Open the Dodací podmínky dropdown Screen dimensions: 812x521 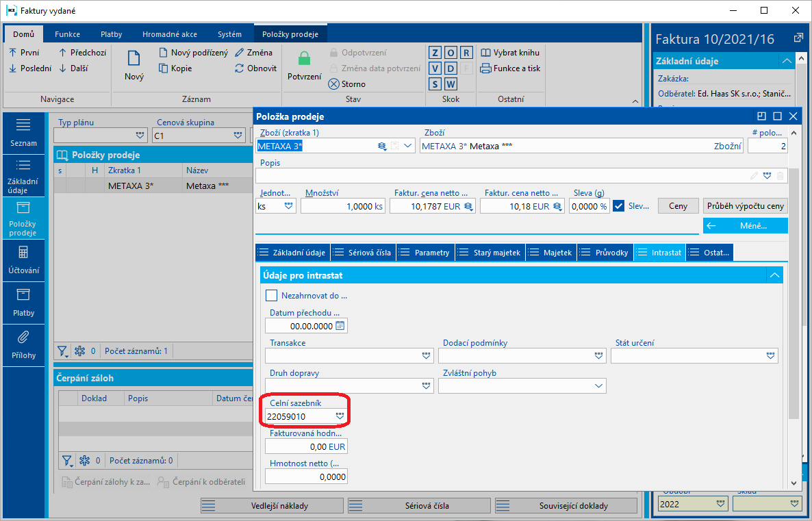[598, 356]
